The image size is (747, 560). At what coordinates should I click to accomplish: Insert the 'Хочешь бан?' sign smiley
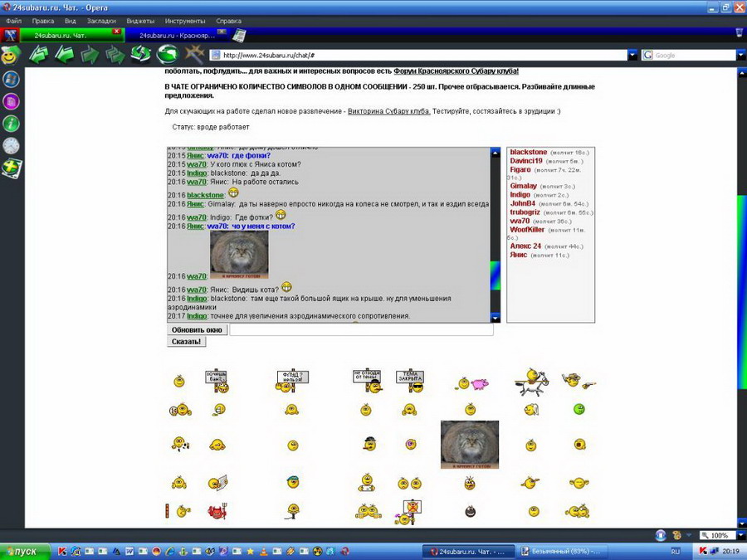[217, 381]
